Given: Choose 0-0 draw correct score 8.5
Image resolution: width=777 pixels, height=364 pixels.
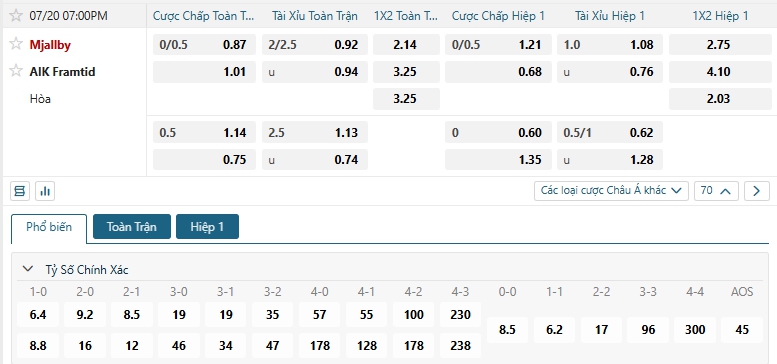Looking at the screenshot, I should point(507,330).
